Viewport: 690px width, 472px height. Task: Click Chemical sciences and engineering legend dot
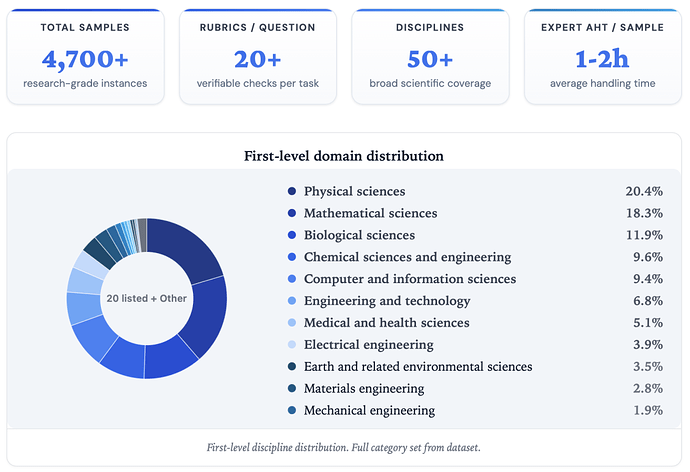(x=292, y=257)
